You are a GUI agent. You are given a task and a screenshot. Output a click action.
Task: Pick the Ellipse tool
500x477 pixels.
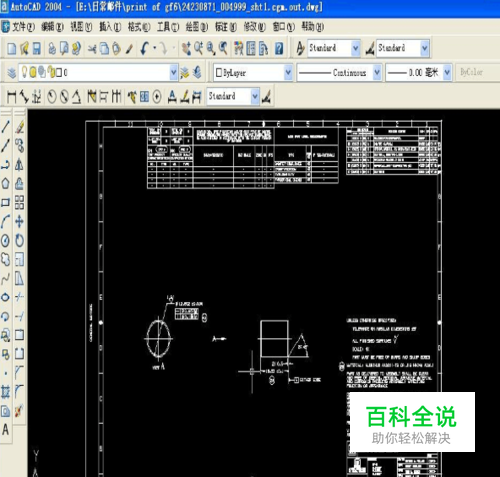click(5, 297)
